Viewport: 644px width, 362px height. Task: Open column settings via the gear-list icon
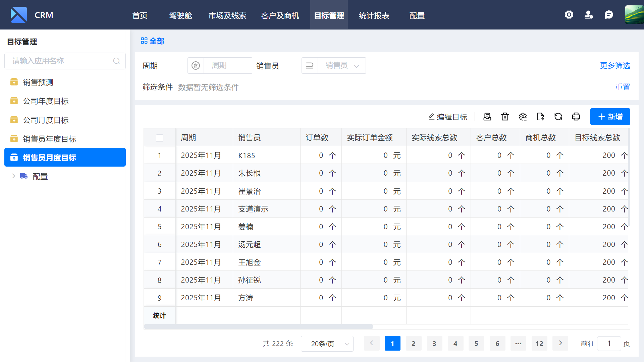(x=523, y=117)
